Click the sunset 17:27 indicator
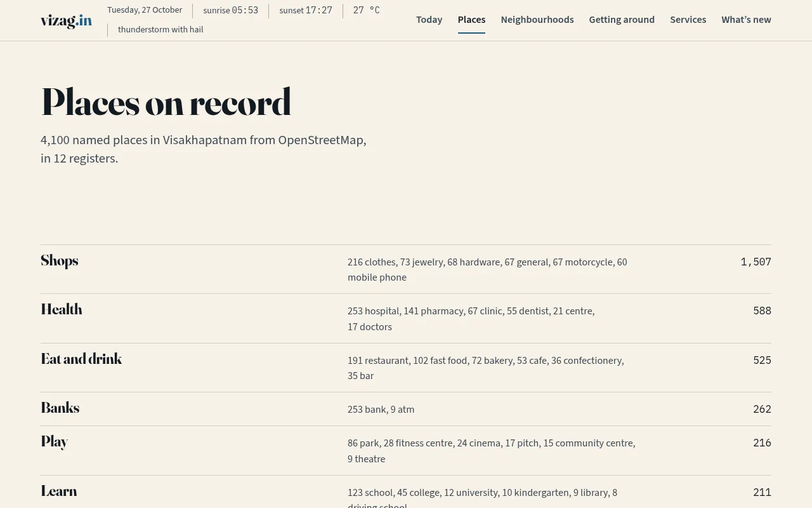 coord(306,10)
